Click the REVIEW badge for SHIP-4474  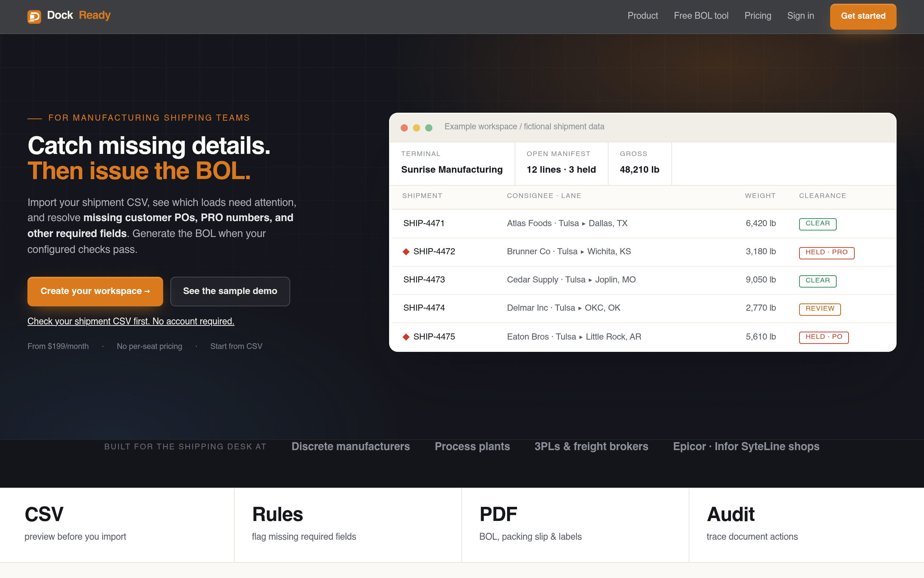click(x=820, y=309)
